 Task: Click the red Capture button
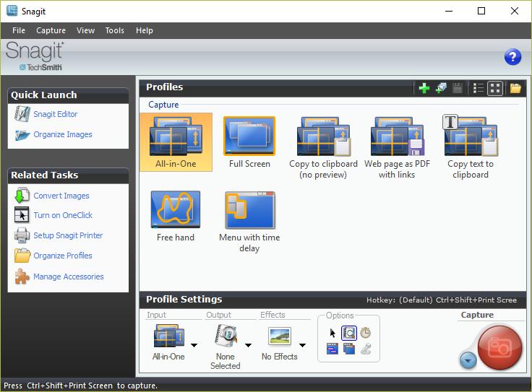[x=499, y=347]
